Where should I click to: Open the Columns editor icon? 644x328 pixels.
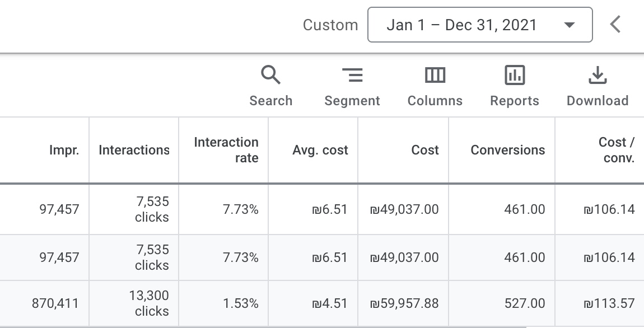point(435,76)
